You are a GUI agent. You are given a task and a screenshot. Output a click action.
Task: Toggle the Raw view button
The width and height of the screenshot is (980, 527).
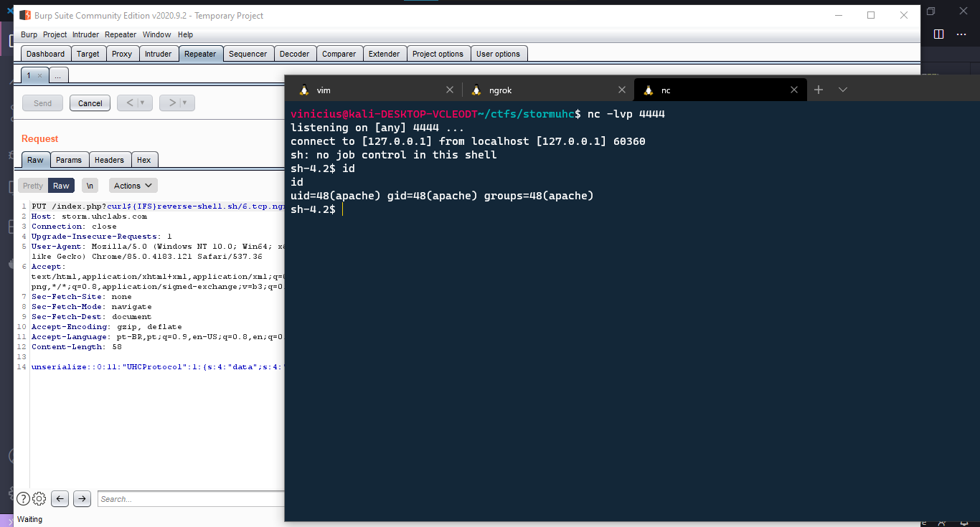[61, 186]
